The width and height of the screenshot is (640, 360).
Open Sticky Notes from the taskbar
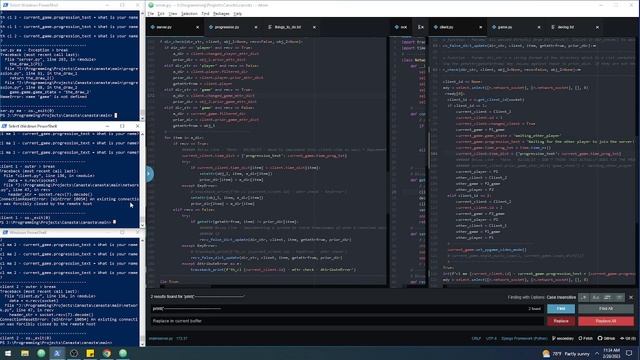(90, 353)
